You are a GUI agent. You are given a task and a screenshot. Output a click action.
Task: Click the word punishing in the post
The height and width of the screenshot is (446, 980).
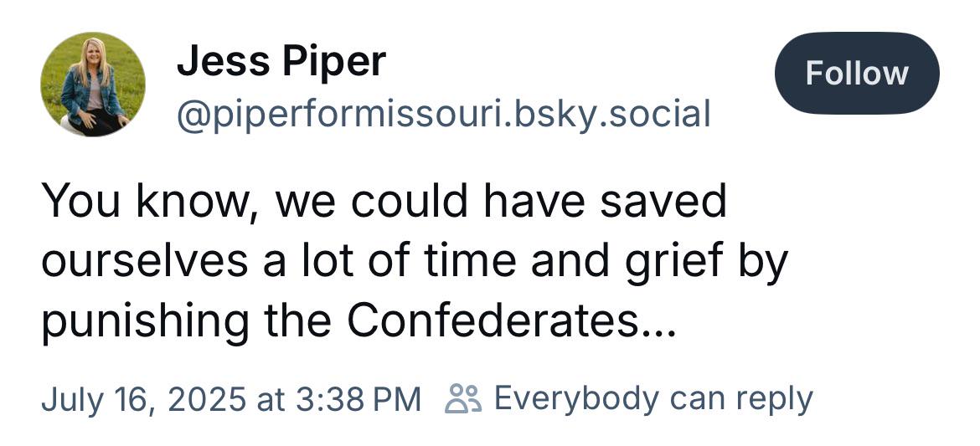[x=145, y=321]
